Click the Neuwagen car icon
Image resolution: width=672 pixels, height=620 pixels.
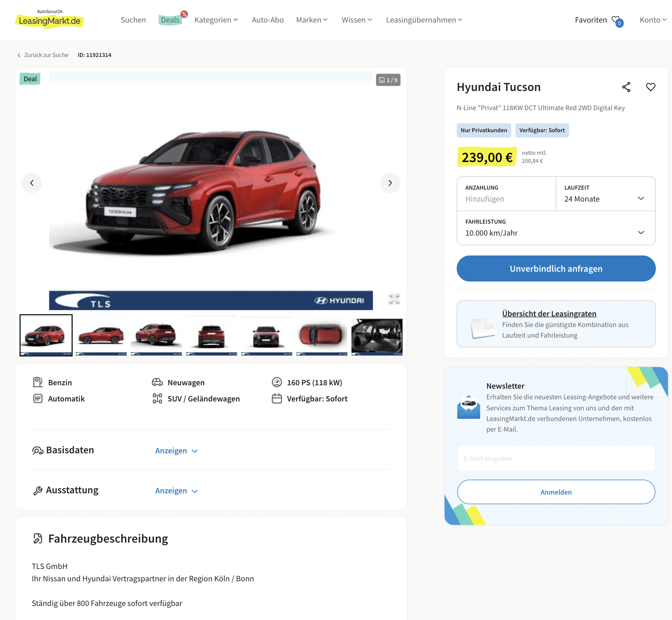click(x=157, y=382)
